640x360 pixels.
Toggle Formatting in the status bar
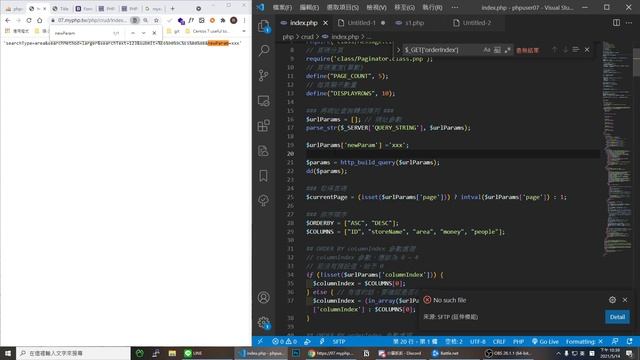point(584,341)
